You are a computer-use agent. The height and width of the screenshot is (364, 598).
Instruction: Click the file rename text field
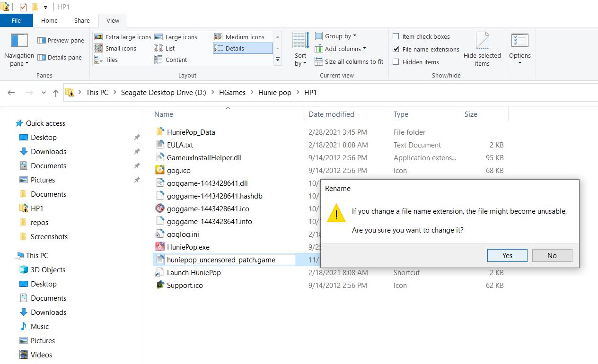[230, 260]
